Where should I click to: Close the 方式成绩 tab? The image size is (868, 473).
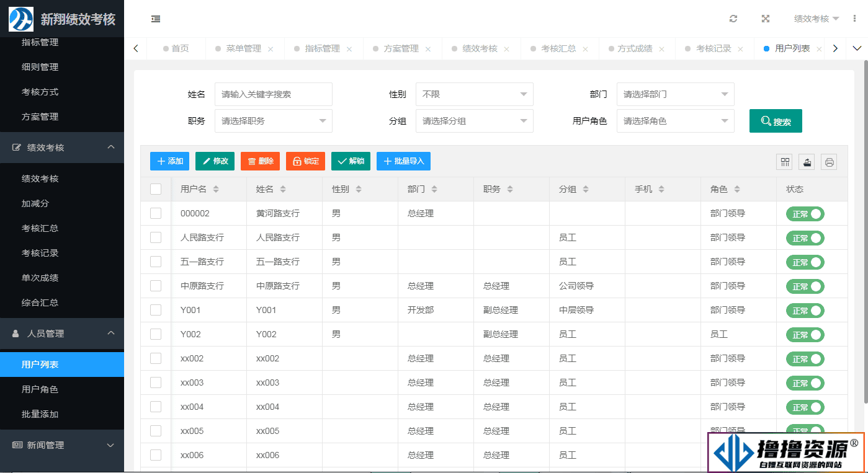[x=661, y=49]
